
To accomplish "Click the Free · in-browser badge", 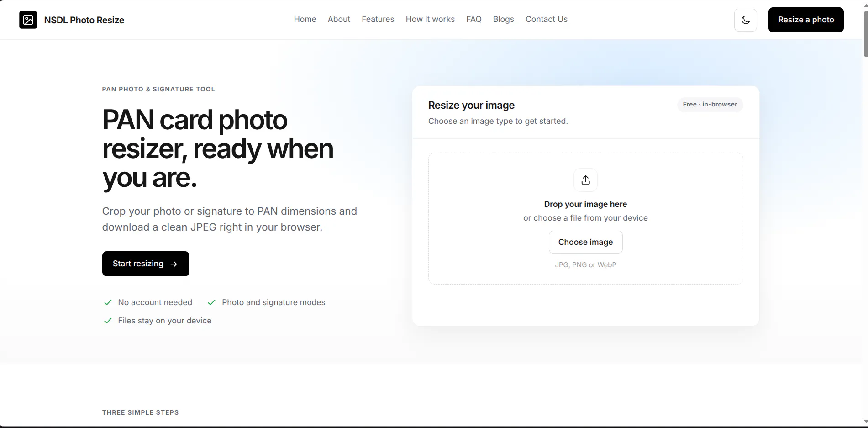I will (710, 104).
